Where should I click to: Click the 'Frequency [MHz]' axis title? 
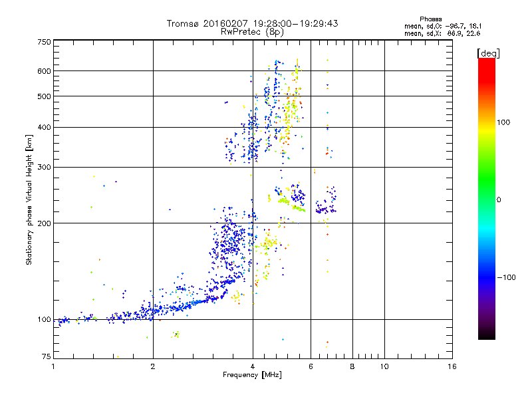tap(252, 375)
